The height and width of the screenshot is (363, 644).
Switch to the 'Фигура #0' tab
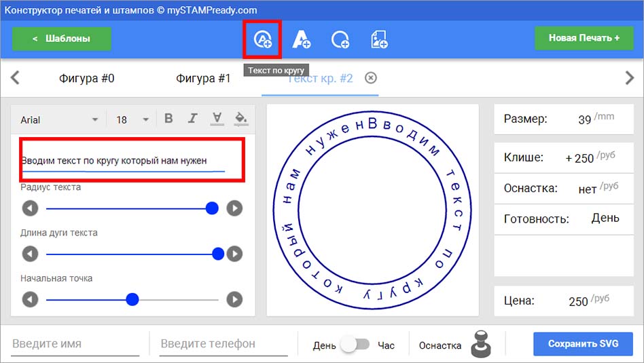point(87,78)
